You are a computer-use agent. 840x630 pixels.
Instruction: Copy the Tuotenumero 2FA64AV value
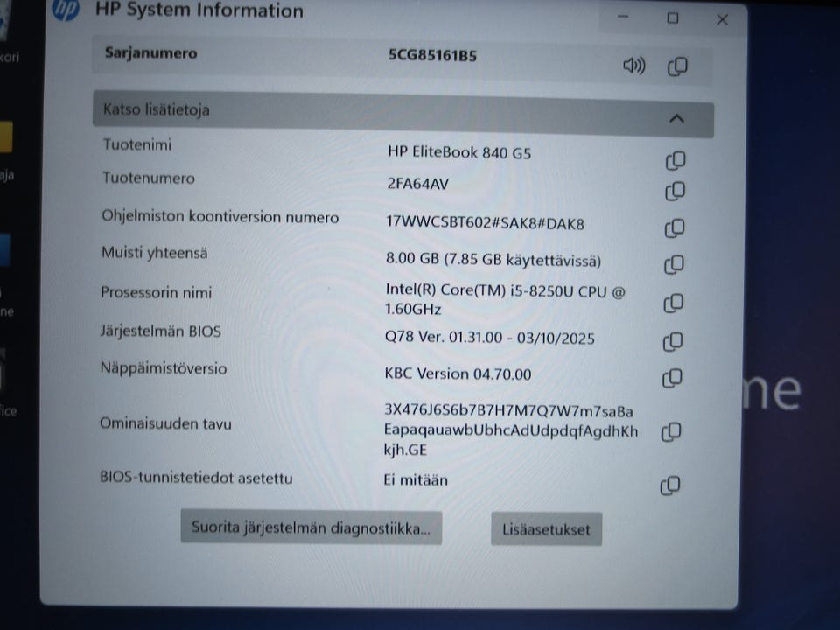tap(675, 192)
